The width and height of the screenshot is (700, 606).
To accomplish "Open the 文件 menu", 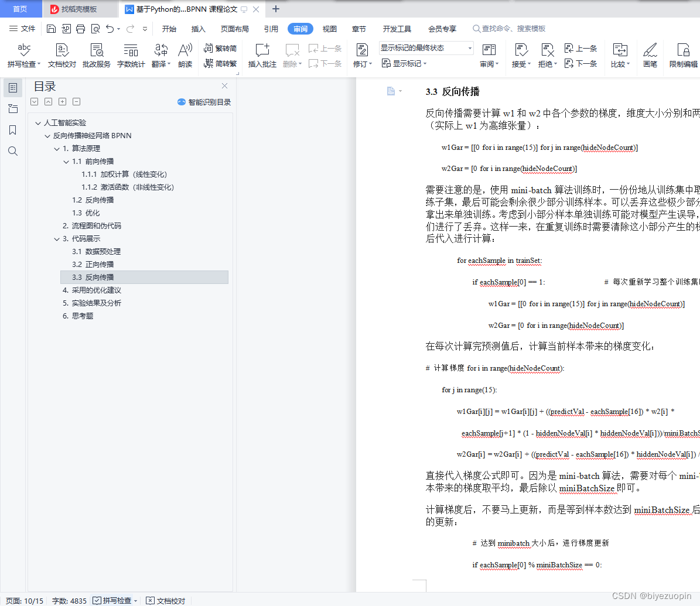I will pyautogui.click(x=28, y=28).
